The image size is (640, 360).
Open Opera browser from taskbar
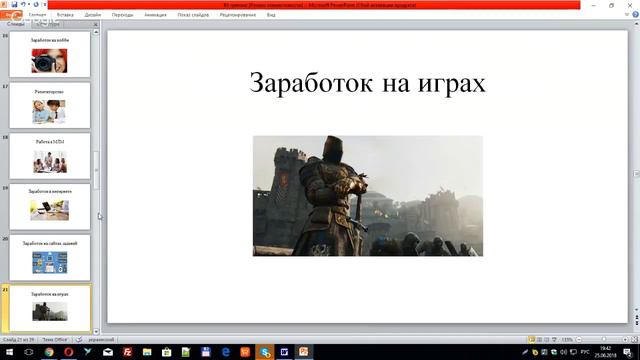point(69,352)
